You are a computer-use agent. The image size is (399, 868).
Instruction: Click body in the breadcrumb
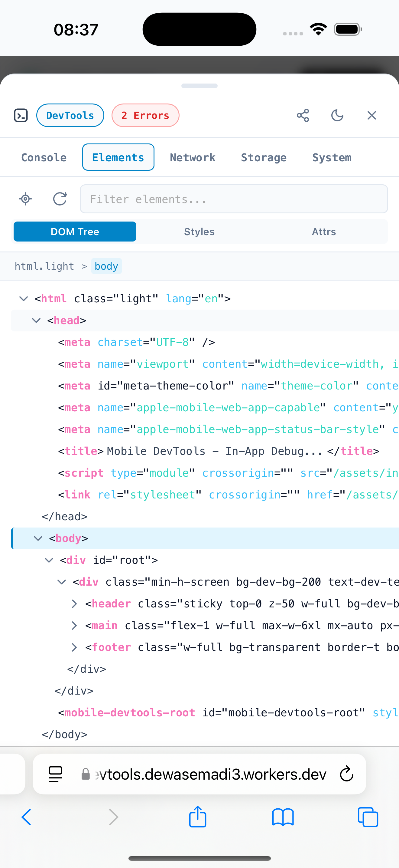106,266
